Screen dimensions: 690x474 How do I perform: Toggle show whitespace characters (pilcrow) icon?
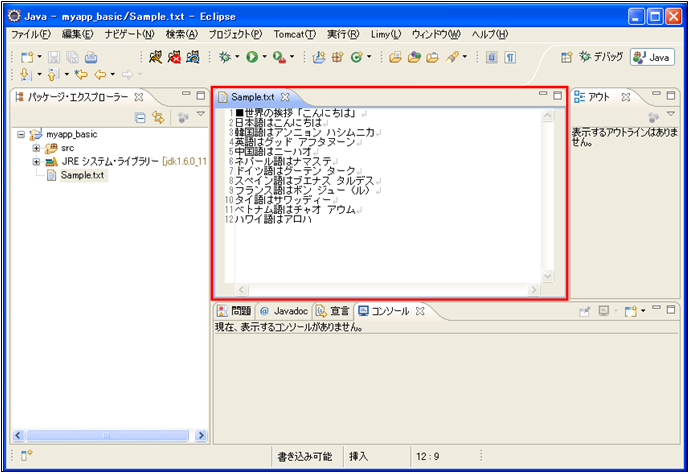[510, 58]
